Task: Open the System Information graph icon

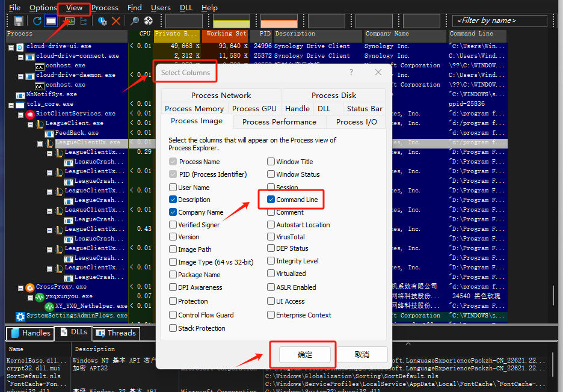Action: coord(69,21)
